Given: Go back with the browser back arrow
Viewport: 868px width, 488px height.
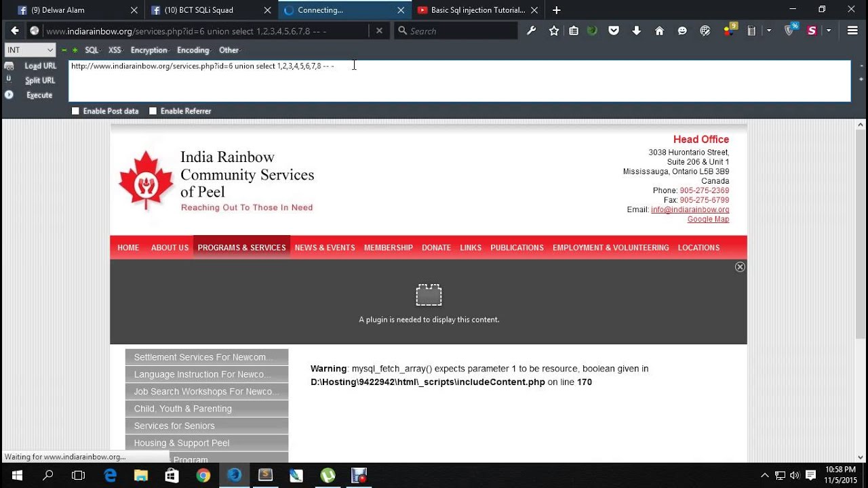Looking at the screenshot, I should coord(14,30).
